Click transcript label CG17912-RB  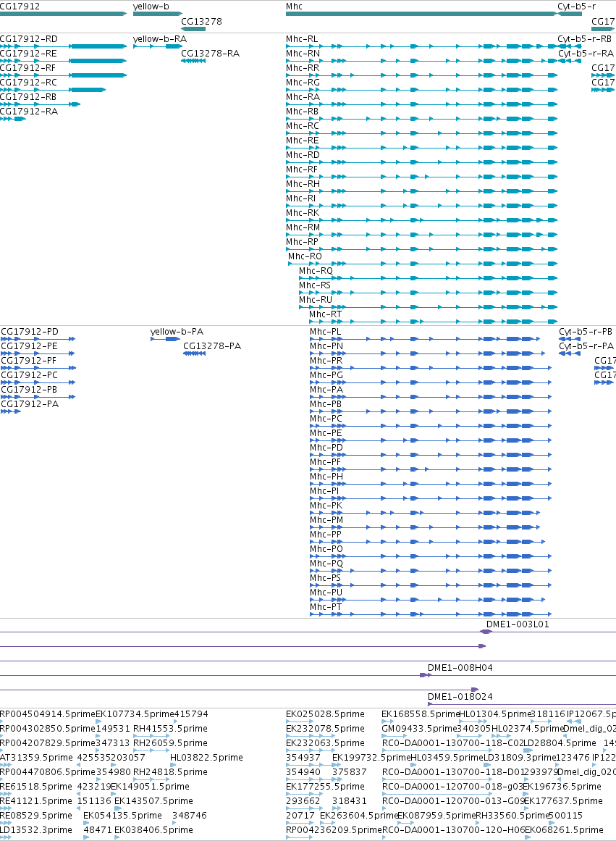(28, 97)
